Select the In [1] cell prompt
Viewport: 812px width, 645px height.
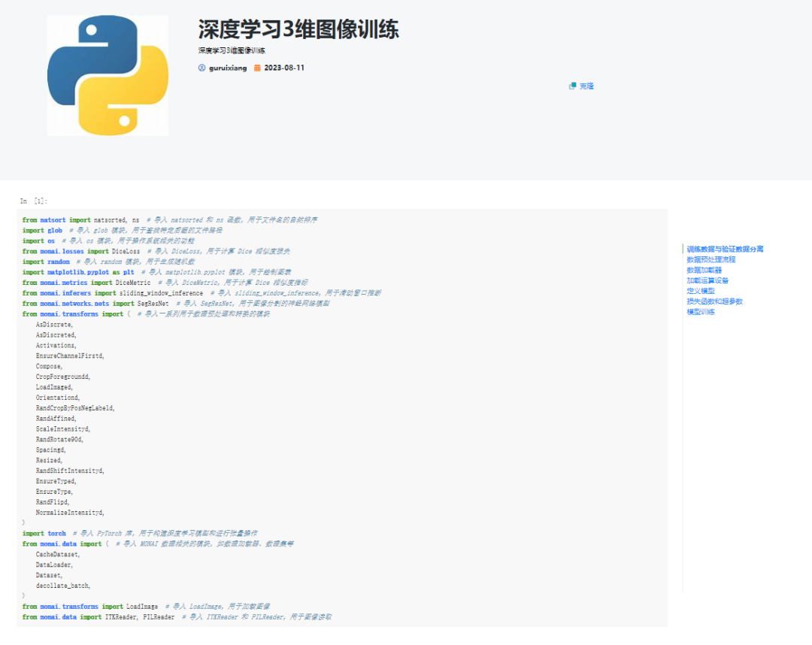(34, 201)
